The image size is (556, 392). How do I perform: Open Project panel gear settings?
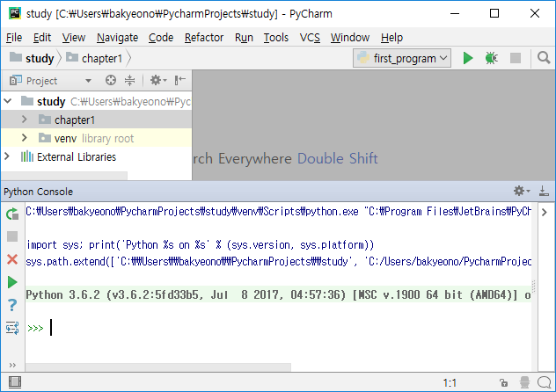click(x=158, y=80)
